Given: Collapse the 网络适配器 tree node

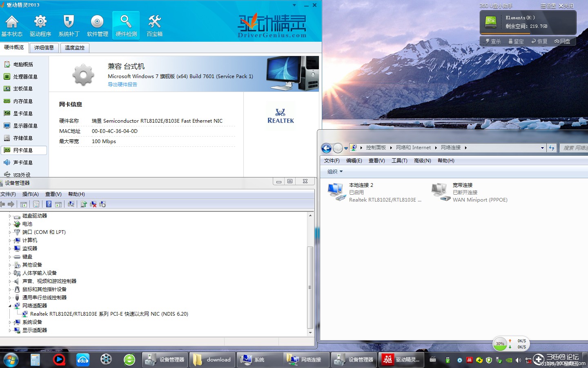Looking at the screenshot, I should point(10,306).
